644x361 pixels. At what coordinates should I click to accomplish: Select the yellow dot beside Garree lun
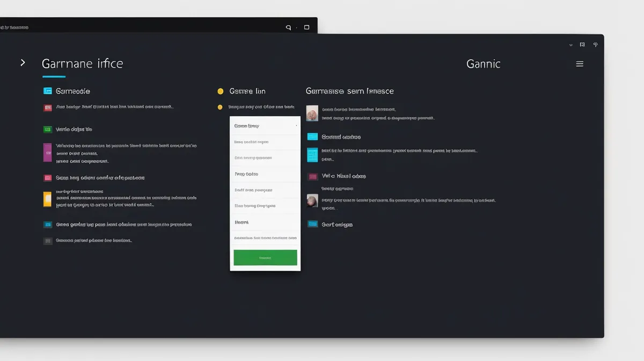tap(220, 91)
